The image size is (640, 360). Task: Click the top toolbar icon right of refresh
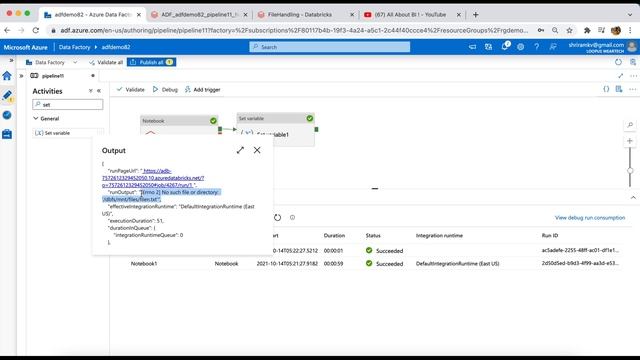(x=633, y=62)
